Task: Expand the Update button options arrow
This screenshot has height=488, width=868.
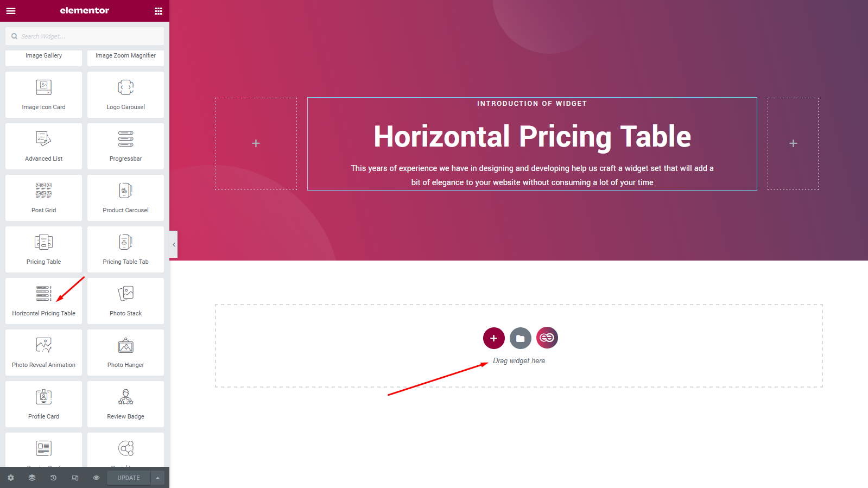Action: tap(157, 478)
